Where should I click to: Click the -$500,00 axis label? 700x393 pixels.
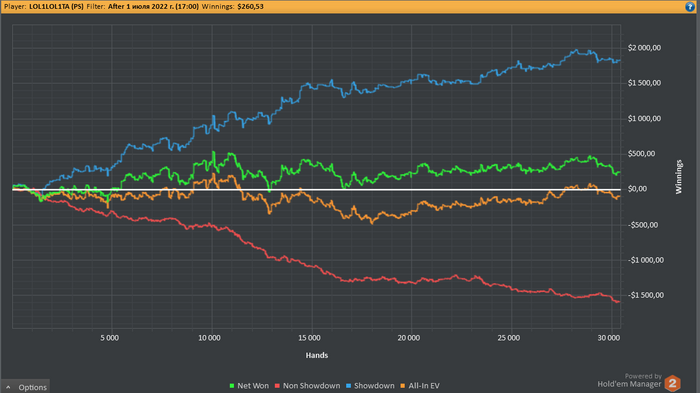click(643, 225)
